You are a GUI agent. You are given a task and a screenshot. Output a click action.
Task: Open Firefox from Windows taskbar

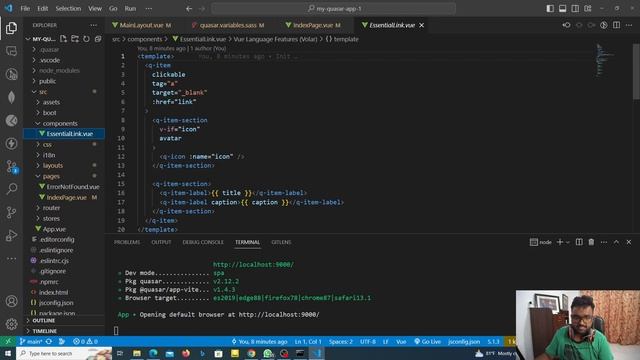click(x=186, y=353)
